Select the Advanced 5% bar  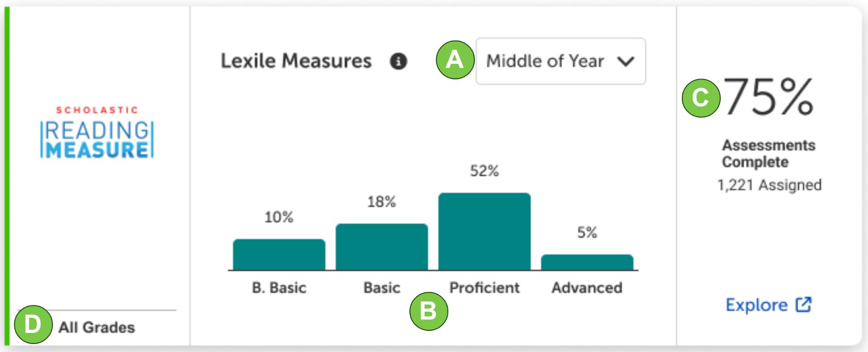[587, 262]
